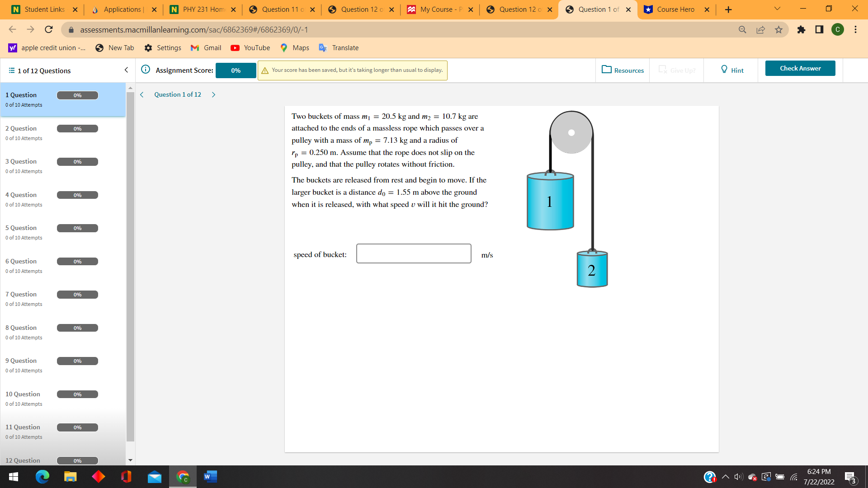Reload the page
This screenshot has width=868, height=488.
click(x=49, y=30)
